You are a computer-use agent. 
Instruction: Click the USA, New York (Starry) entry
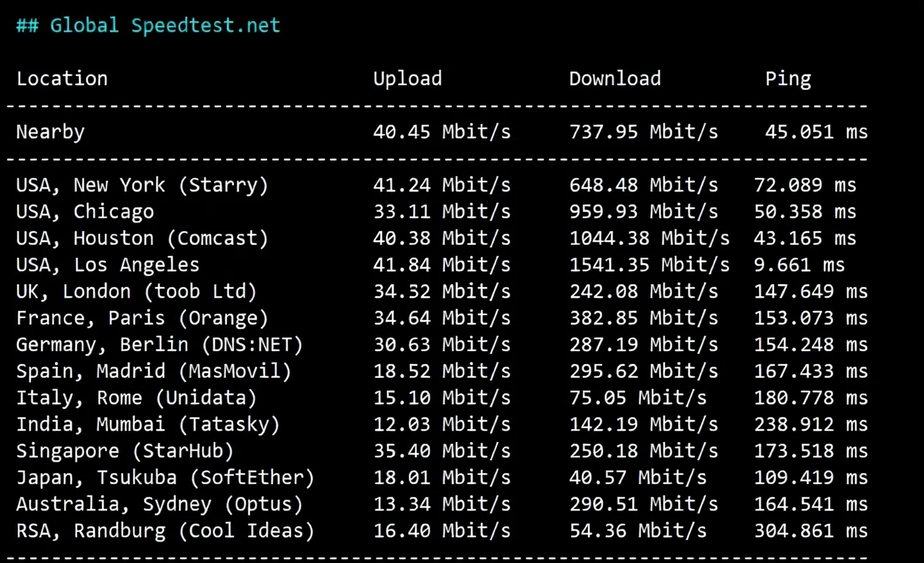tap(142, 186)
